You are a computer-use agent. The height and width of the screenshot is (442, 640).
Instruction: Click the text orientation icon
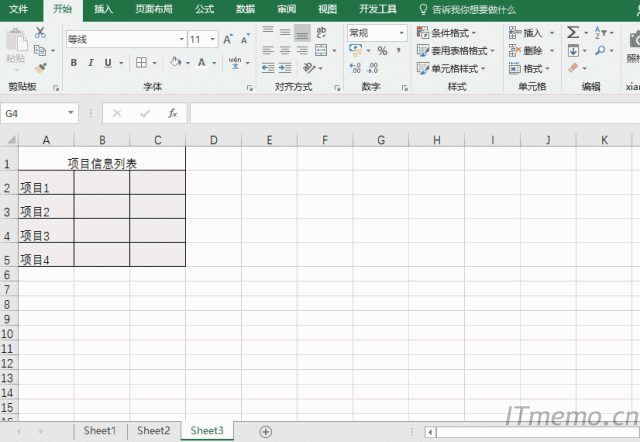pos(309,68)
